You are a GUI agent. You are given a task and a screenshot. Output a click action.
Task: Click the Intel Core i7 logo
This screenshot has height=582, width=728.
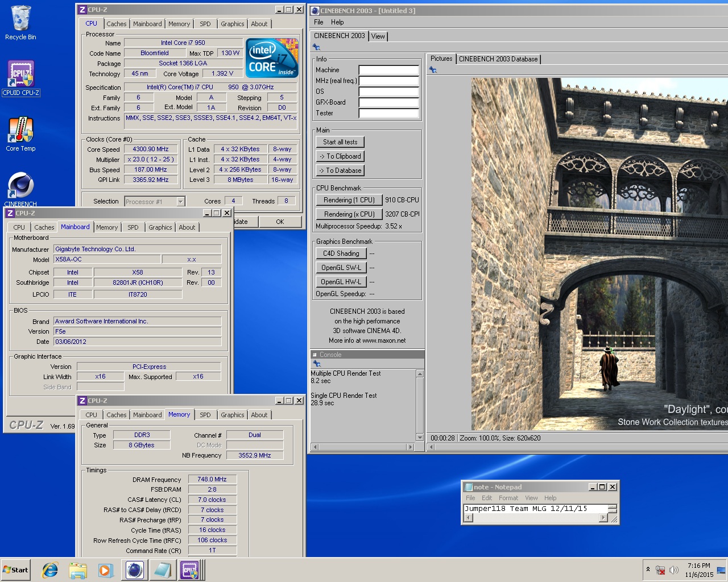tap(272, 57)
